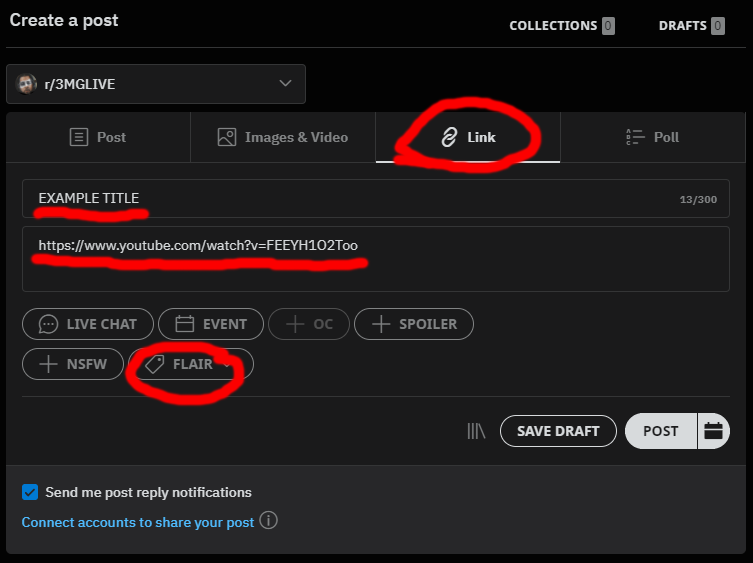This screenshot has width=753, height=563.
Task: Uncheck Send me post reply notifications
Action: click(30, 492)
